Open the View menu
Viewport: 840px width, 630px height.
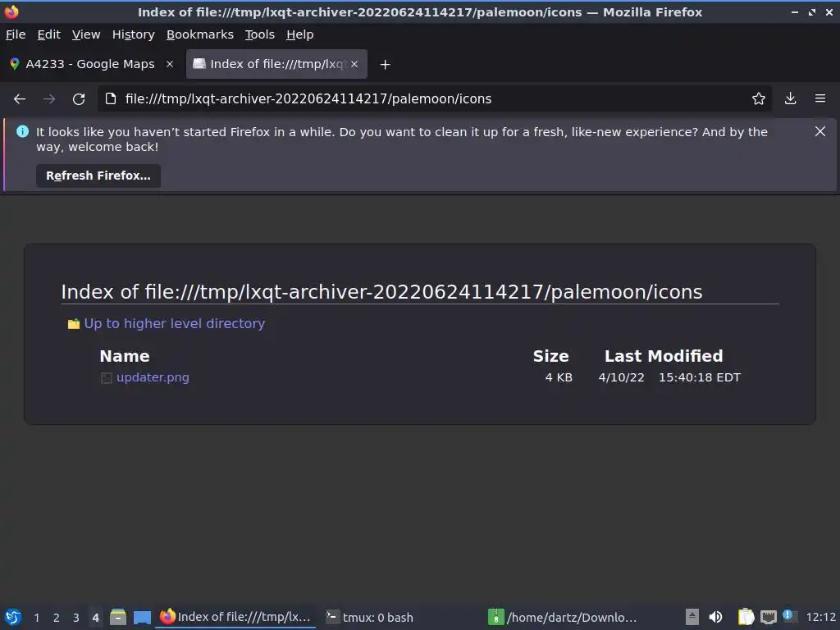click(86, 34)
